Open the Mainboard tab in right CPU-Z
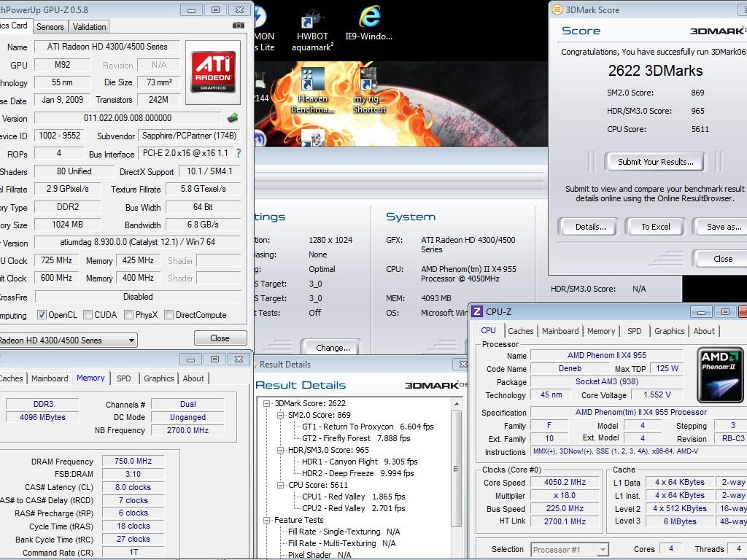The height and width of the screenshot is (560, 747). [560, 331]
